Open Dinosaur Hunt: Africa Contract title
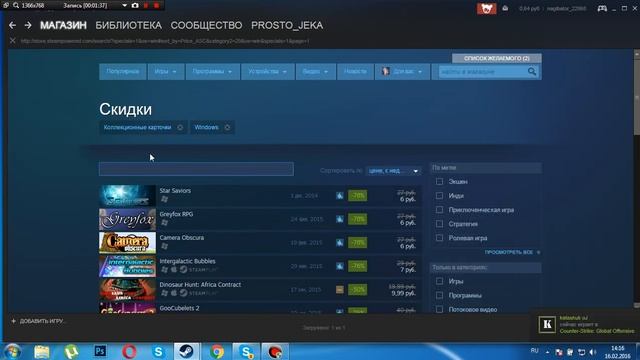Screen dimensions: 640x360 (200, 284)
